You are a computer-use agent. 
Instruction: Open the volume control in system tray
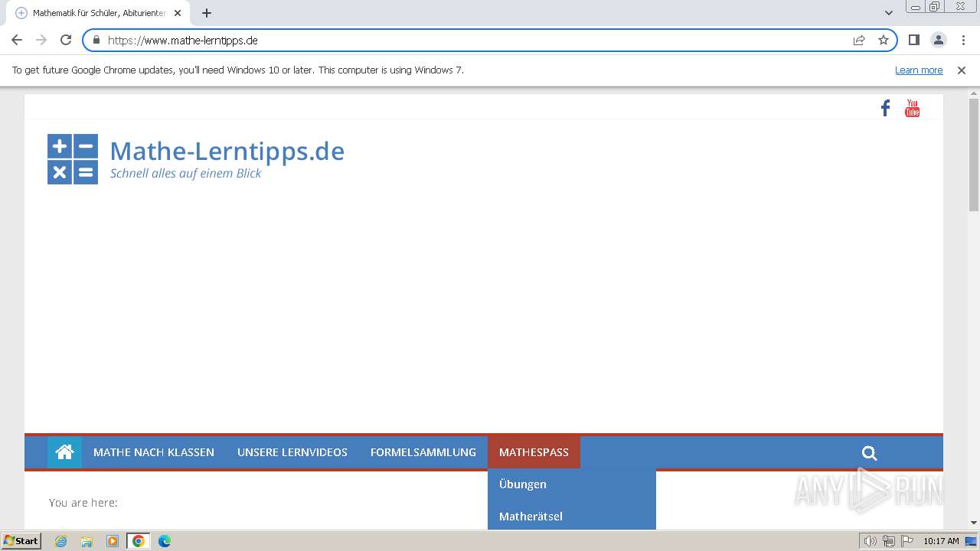tap(870, 541)
